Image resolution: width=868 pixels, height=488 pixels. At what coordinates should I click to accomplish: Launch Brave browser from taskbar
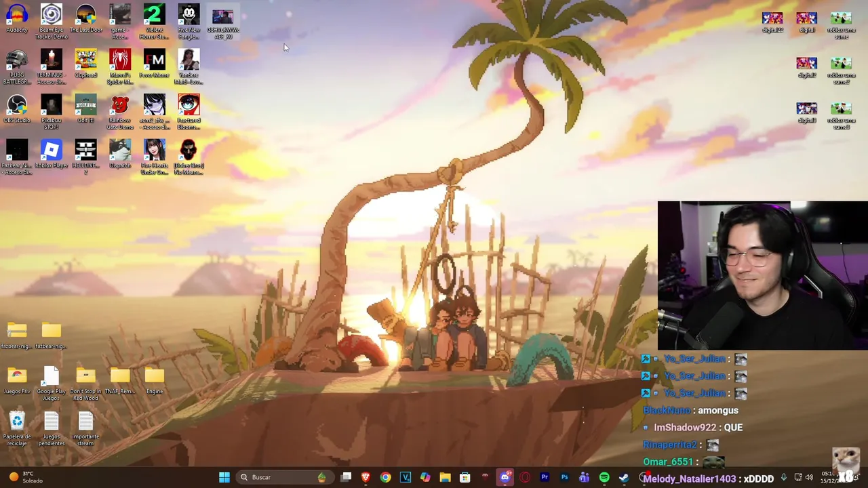click(366, 477)
